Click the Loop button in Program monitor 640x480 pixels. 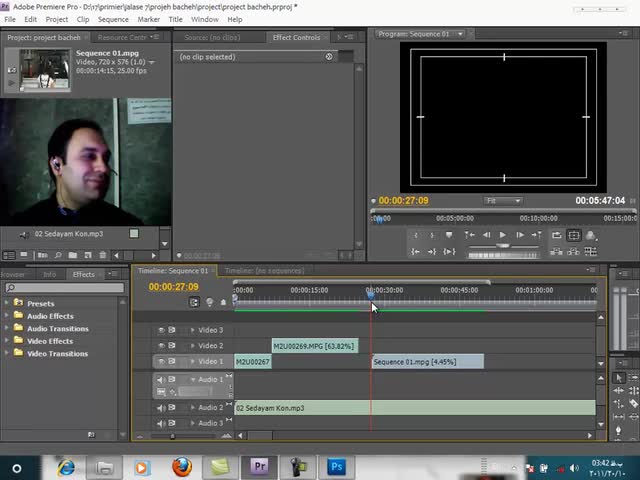556,235
